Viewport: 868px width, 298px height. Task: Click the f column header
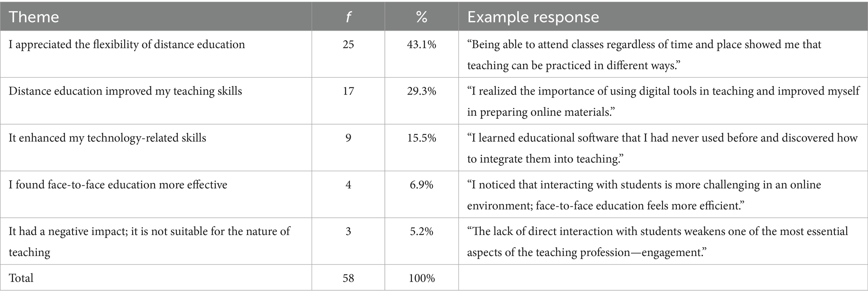[348, 17]
